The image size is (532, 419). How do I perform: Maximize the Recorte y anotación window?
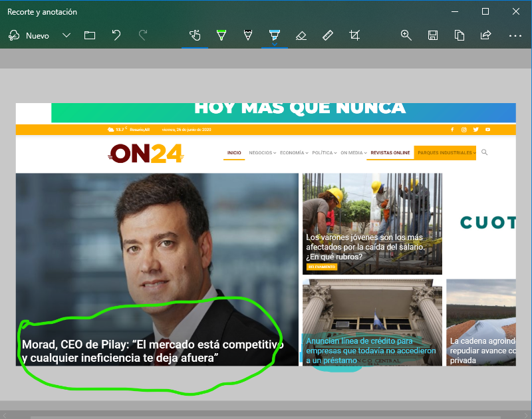point(485,11)
